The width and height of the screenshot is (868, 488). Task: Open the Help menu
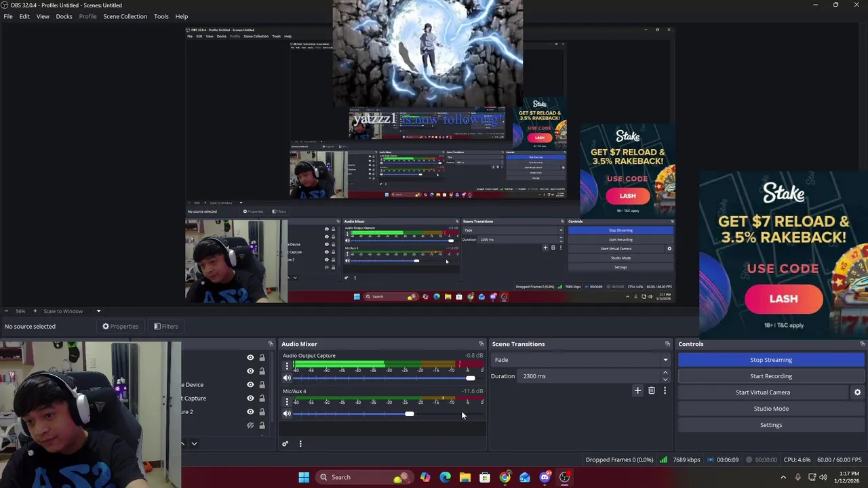point(182,16)
